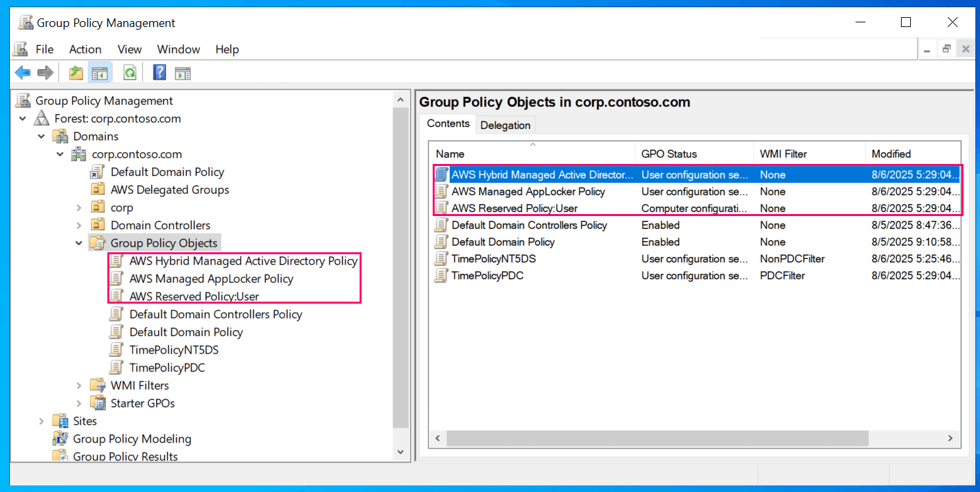Toggle the Show/Hide Action Pane icon
Image resolution: width=980 pixels, height=492 pixels.
point(182,72)
